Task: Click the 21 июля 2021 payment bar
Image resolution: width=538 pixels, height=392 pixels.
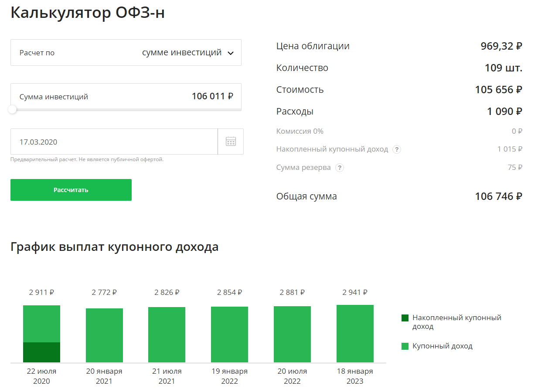Action: point(167,335)
